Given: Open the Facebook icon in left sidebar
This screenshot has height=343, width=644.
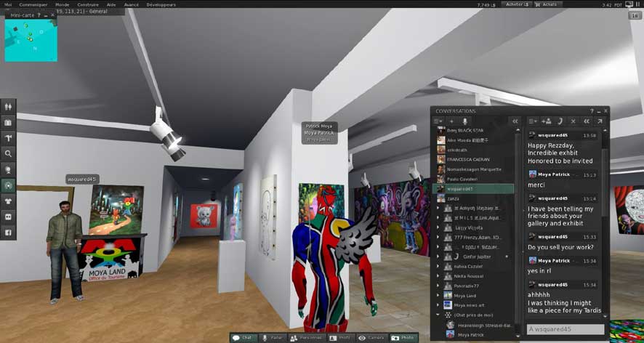Looking at the screenshot, I should pos(8,233).
